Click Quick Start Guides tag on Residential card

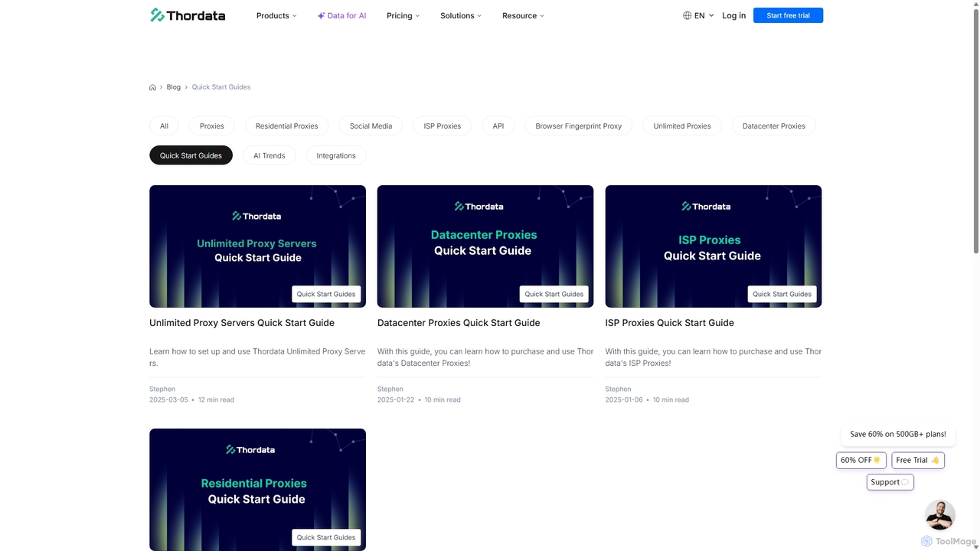click(x=326, y=537)
